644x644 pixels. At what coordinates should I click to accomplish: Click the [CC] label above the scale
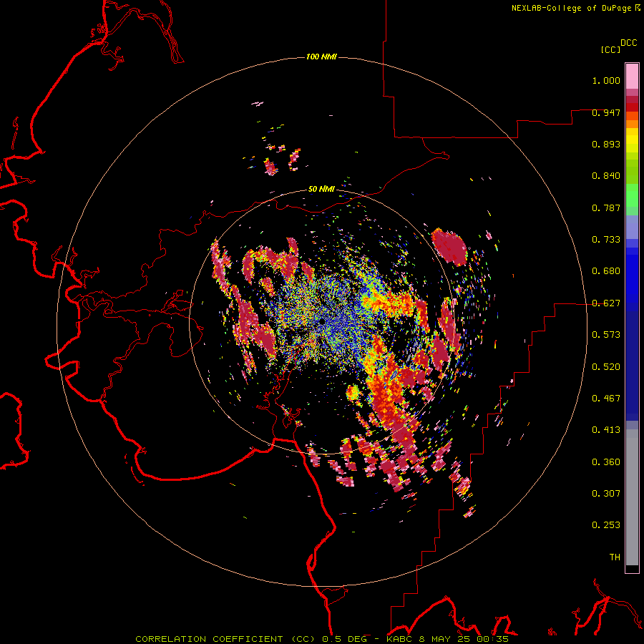tap(610, 49)
